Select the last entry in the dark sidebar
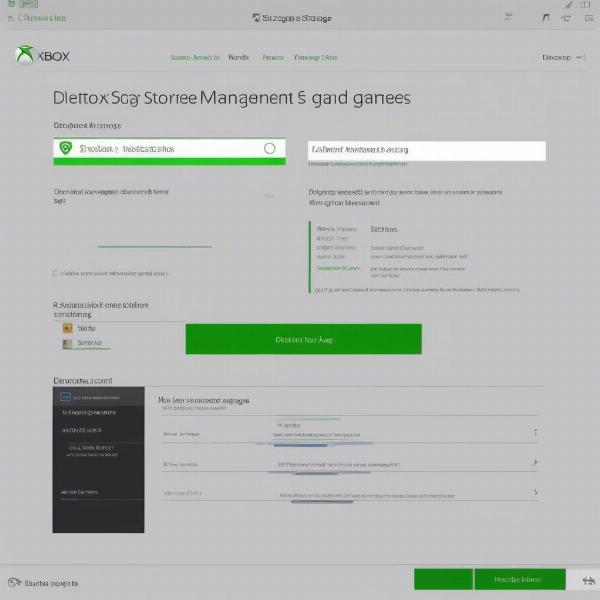 click(79, 492)
